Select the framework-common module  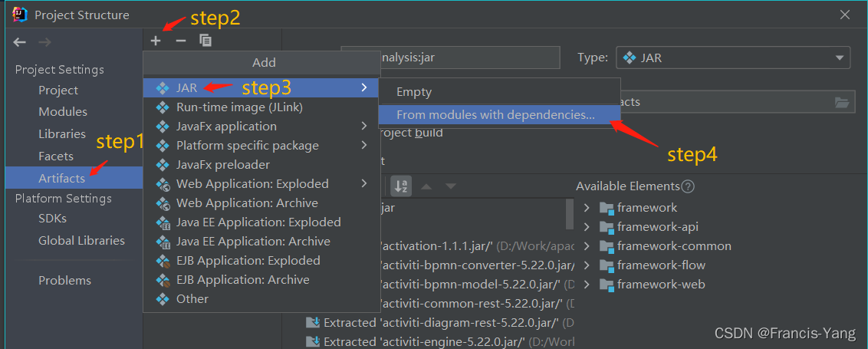[x=674, y=246]
